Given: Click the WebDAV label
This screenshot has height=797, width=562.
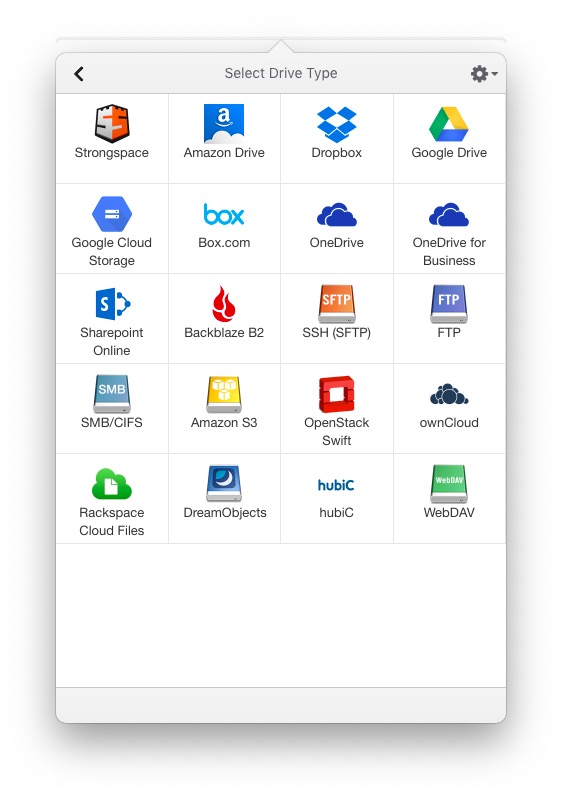Looking at the screenshot, I should [449, 512].
